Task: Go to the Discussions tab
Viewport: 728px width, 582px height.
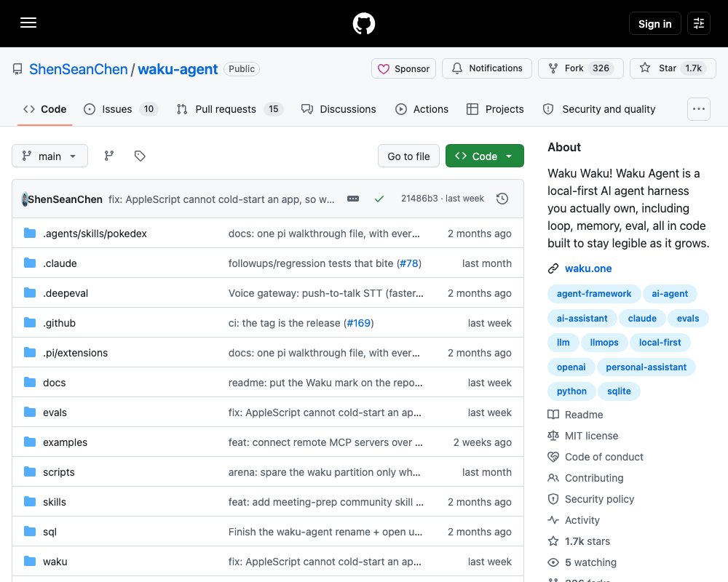Action: coord(339,109)
